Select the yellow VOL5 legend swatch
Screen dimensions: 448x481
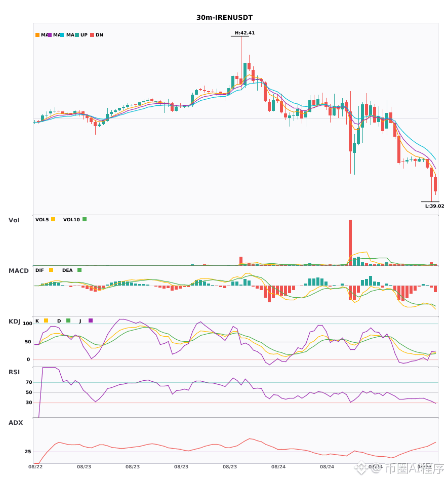[x=53, y=219]
